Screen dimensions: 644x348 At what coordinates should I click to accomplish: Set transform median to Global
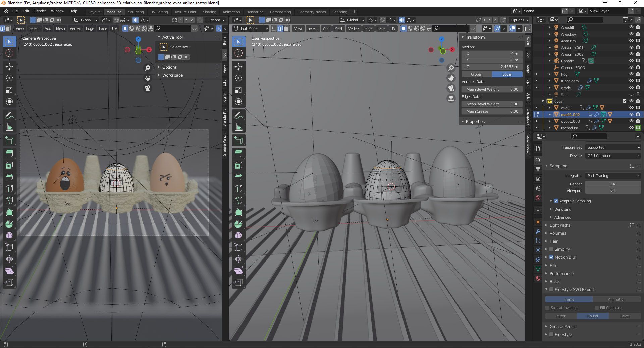click(x=476, y=74)
